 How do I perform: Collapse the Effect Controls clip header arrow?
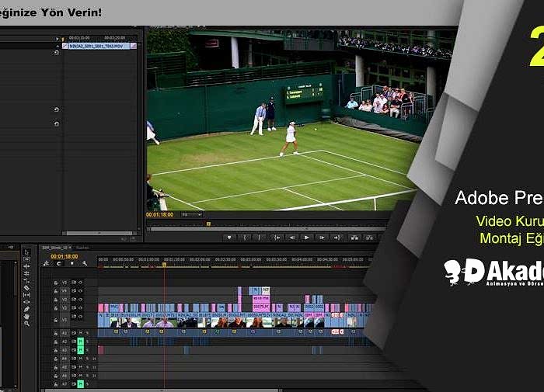click(58, 46)
